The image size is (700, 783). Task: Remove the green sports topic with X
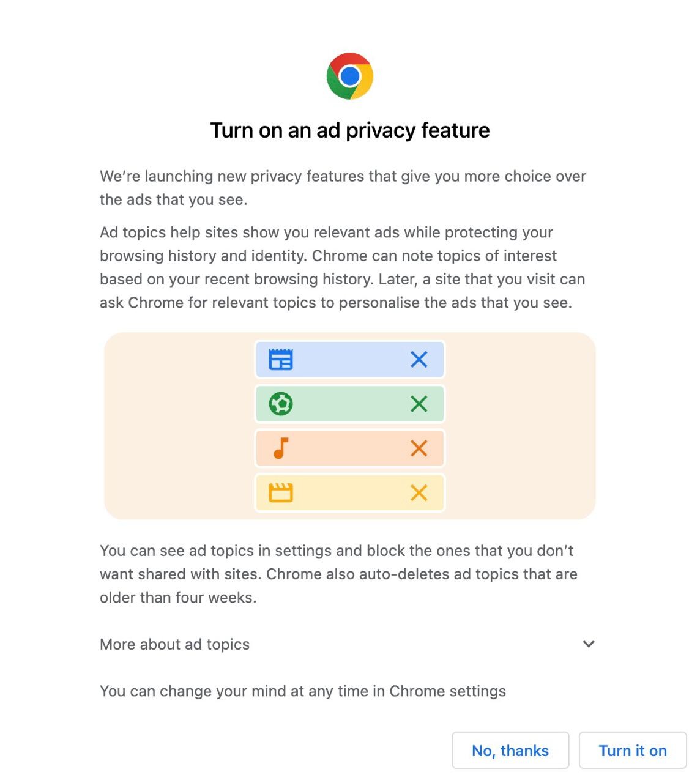pos(419,404)
